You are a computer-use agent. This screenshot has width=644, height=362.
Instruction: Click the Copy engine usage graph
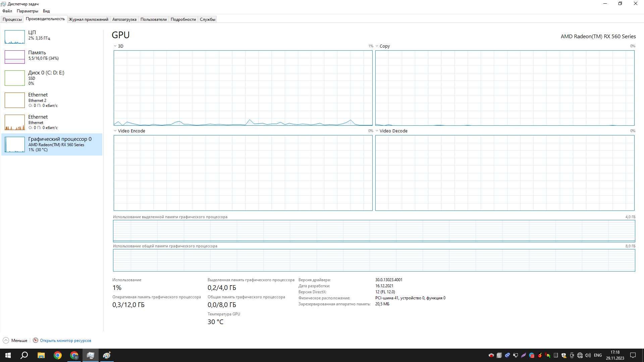click(505, 88)
